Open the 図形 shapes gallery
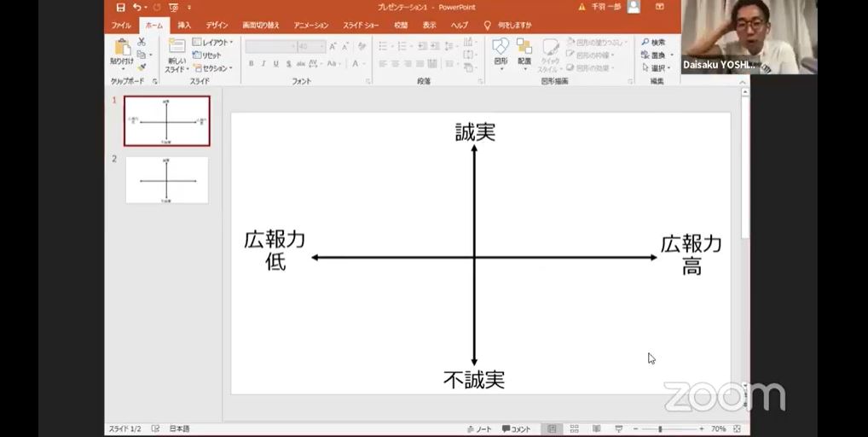Screen dimensions: 868x437 click(501, 47)
